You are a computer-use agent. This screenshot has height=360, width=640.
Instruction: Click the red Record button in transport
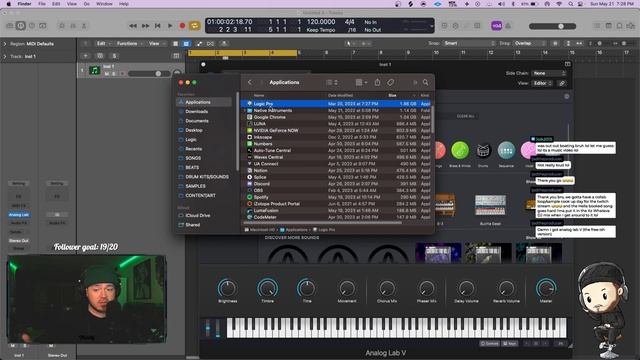pos(182,26)
